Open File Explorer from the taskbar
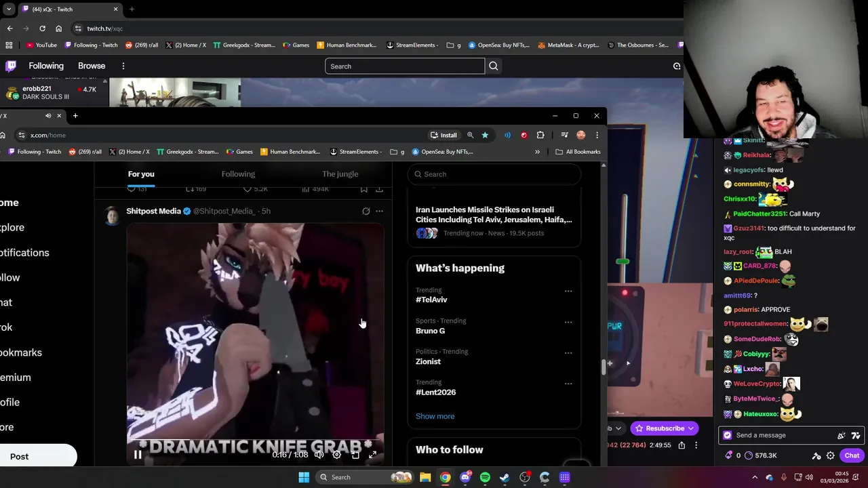This screenshot has width=868, height=488. tap(425, 477)
